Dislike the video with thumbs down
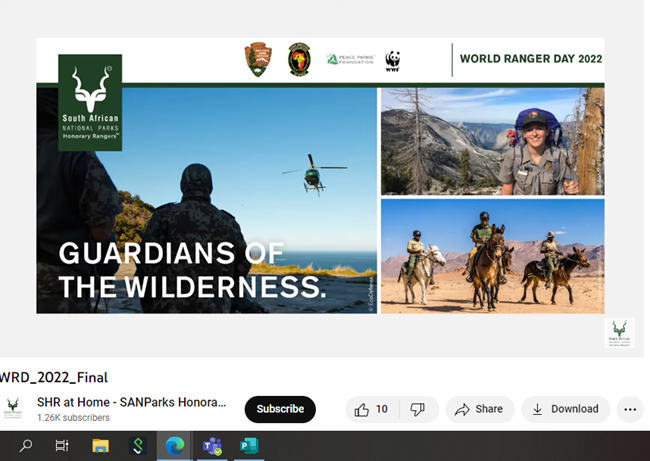The width and height of the screenshot is (650, 461). 418,409
